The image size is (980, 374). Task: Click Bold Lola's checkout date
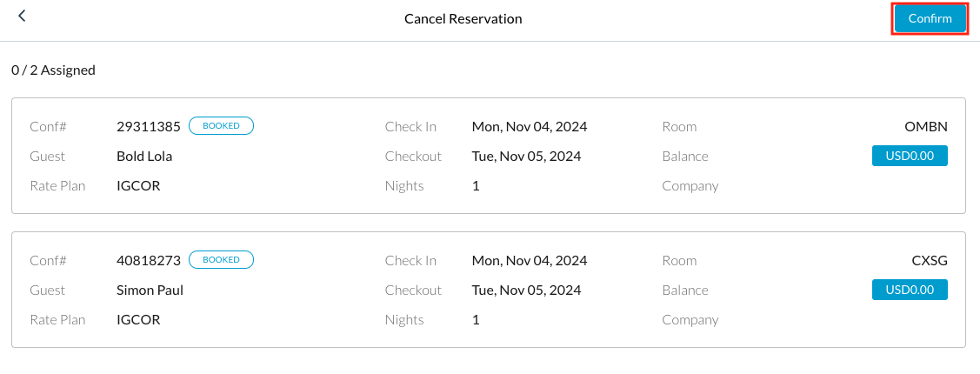coord(526,157)
